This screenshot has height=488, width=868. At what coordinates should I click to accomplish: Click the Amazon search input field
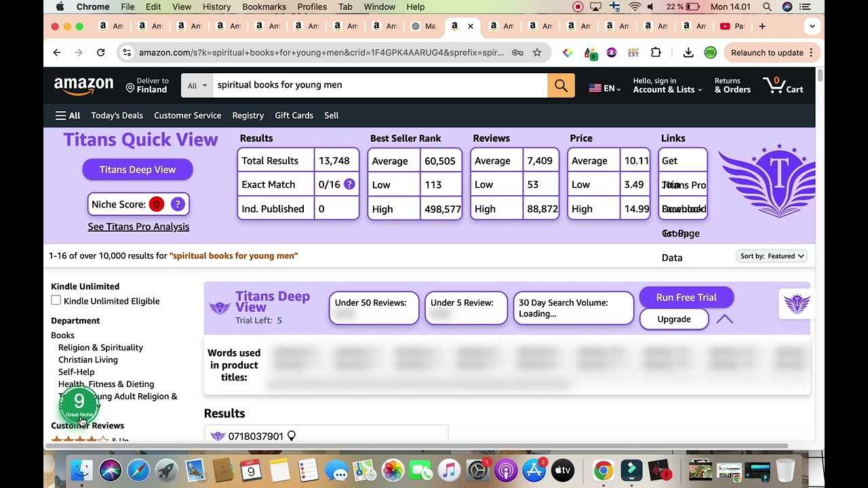click(x=380, y=85)
